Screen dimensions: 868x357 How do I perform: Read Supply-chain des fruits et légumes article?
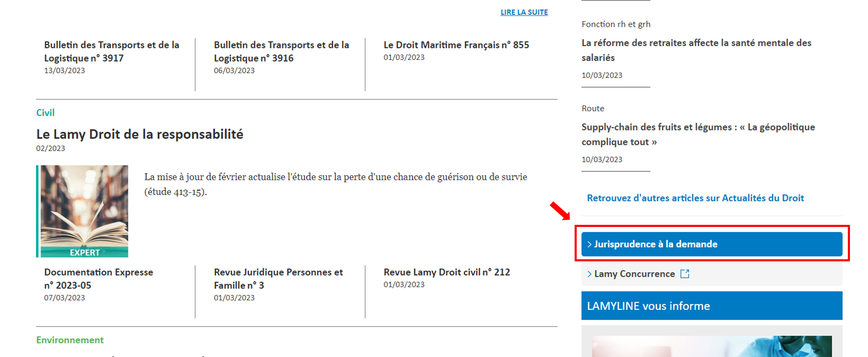click(x=698, y=134)
